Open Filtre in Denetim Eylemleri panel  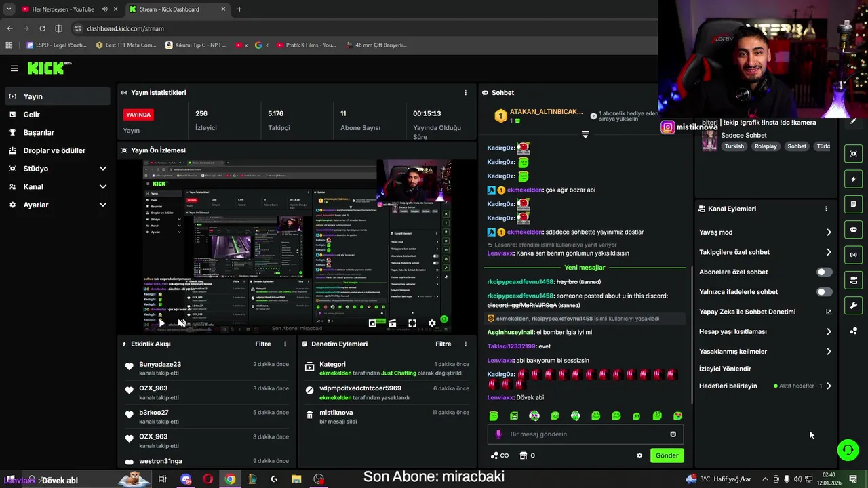[443, 344]
